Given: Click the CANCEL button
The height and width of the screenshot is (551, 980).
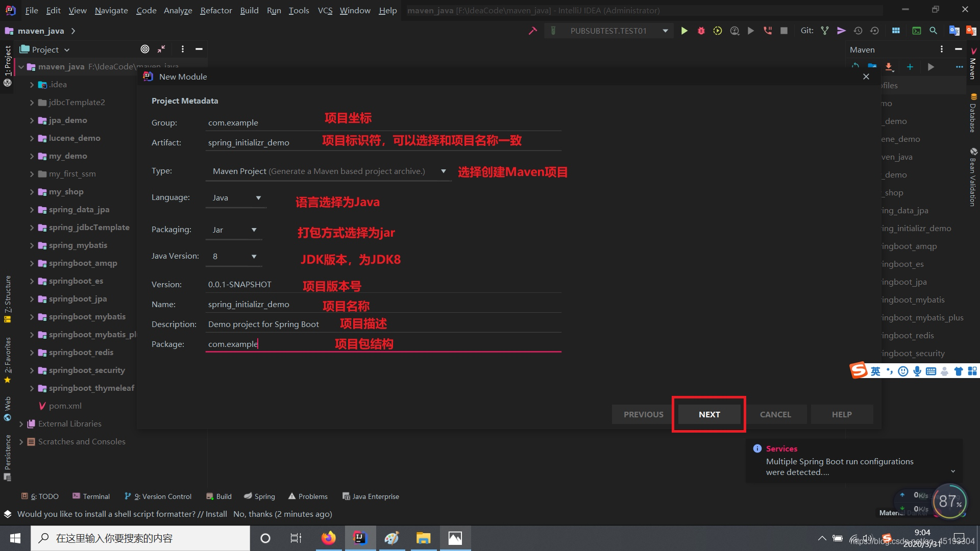Looking at the screenshot, I should (x=775, y=414).
